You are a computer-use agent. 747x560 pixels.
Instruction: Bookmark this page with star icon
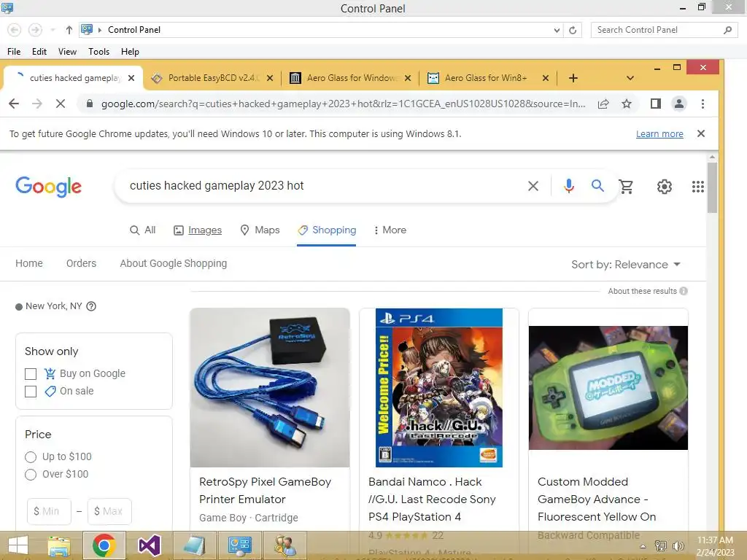627,104
